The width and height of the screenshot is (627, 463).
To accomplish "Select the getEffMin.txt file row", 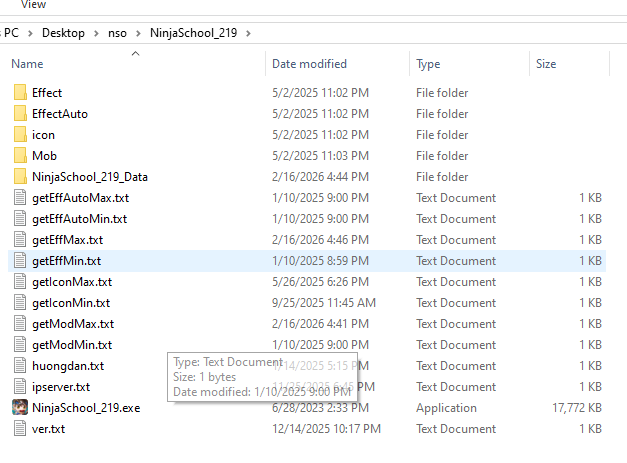I will (x=67, y=261).
